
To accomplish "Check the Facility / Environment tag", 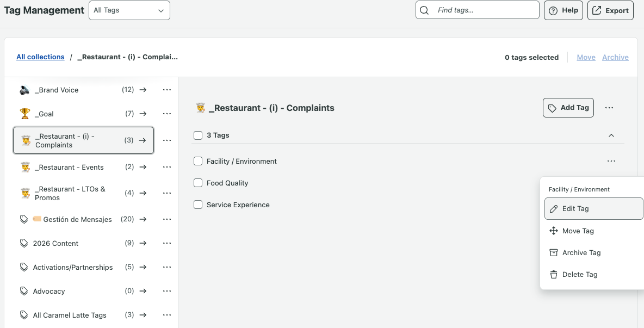I will 198,161.
